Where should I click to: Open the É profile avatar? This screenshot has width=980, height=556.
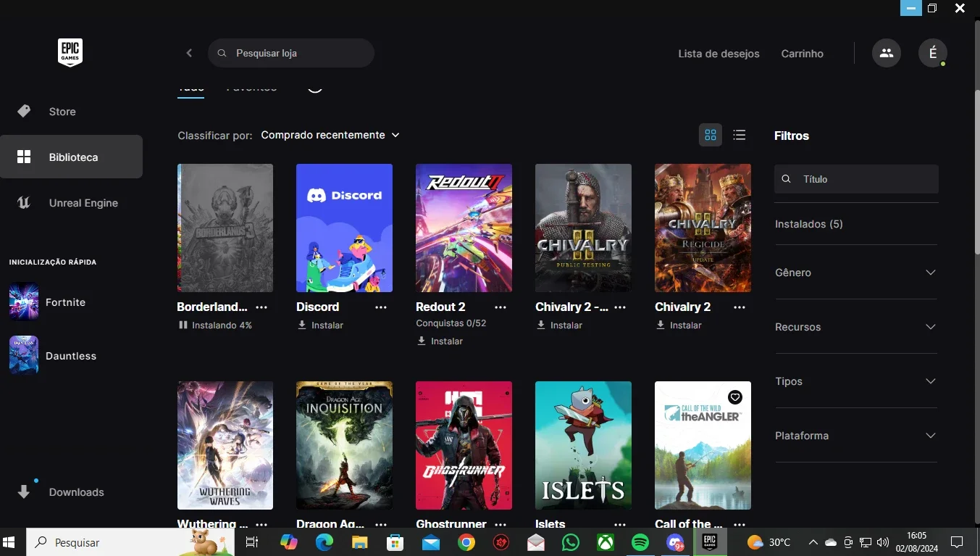pos(933,53)
